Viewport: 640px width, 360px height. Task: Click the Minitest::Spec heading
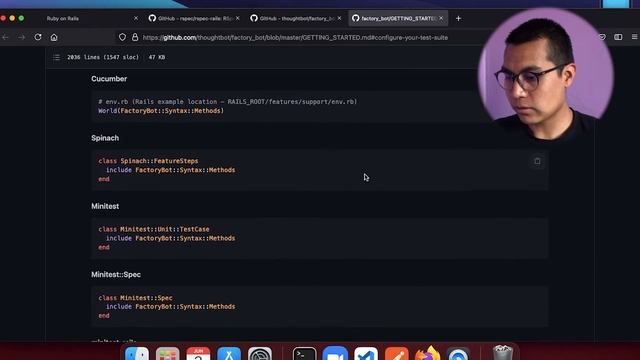tap(116, 274)
